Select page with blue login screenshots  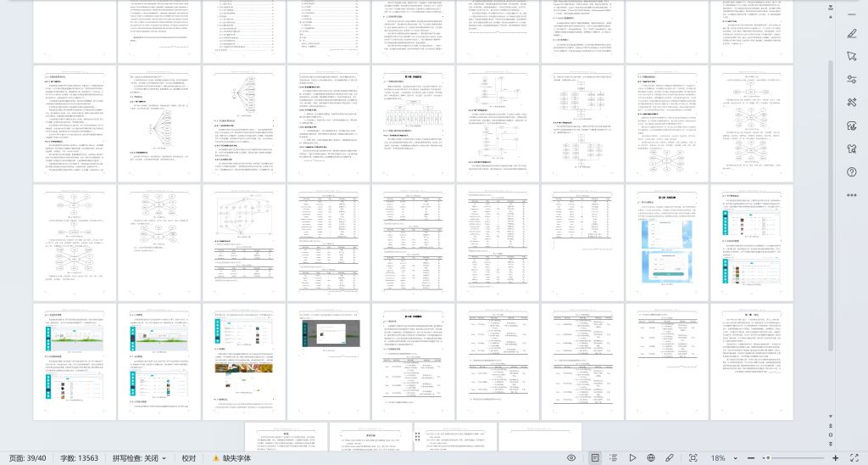[x=667, y=243]
